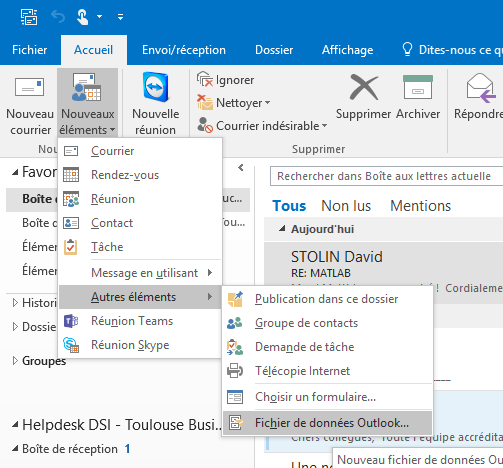This screenshot has height=468, width=503.
Task: Click the Demande de tâche icon
Action: click(235, 347)
